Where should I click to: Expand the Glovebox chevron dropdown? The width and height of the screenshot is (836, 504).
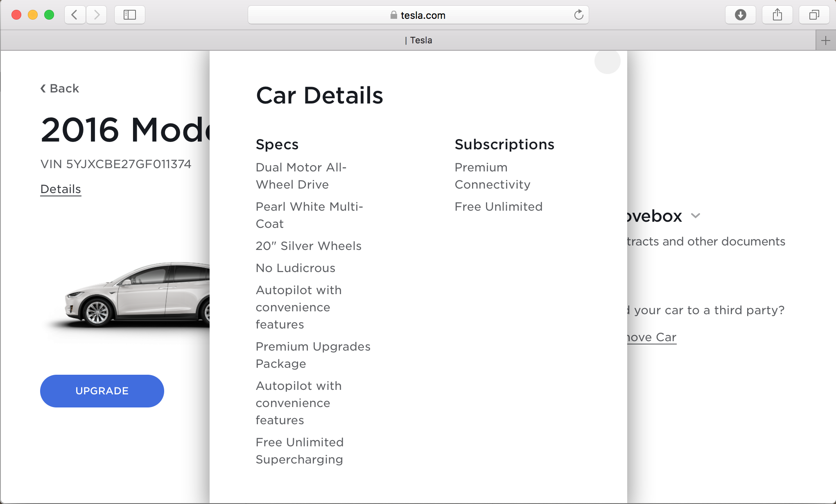click(x=696, y=216)
